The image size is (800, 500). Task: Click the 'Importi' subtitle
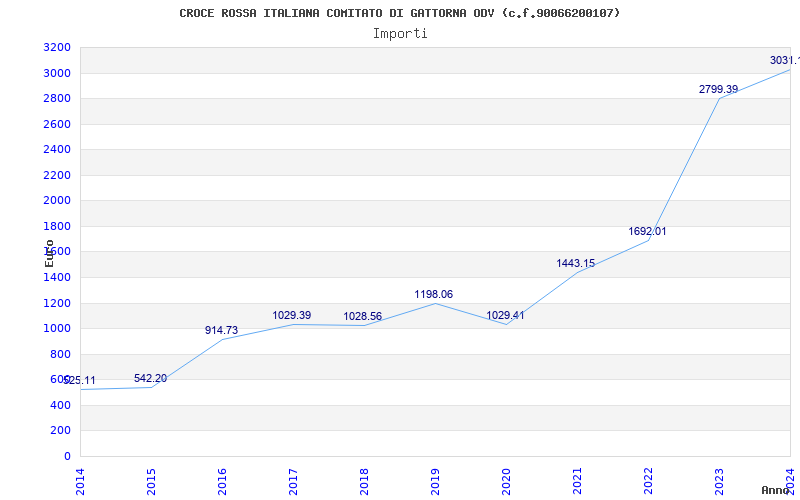[400, 34]
